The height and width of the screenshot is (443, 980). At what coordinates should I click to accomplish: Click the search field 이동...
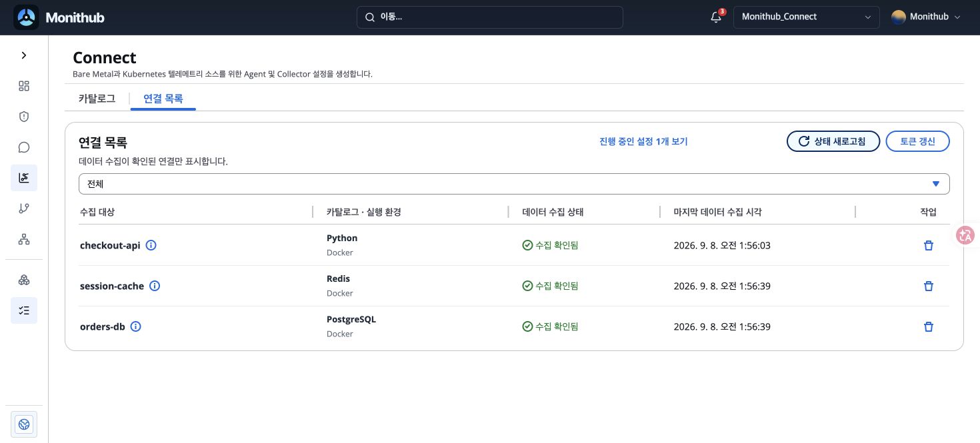pyautogui.click(x=490, y=17)
